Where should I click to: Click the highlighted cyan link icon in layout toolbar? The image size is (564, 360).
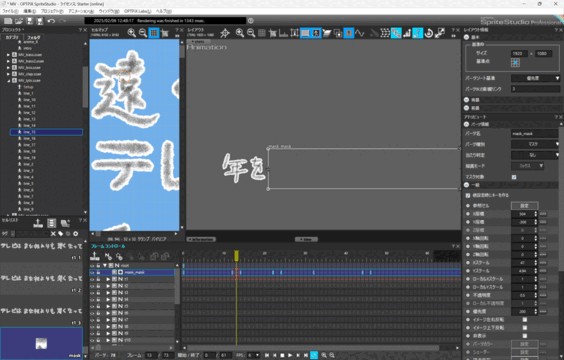tap(396, 33)
